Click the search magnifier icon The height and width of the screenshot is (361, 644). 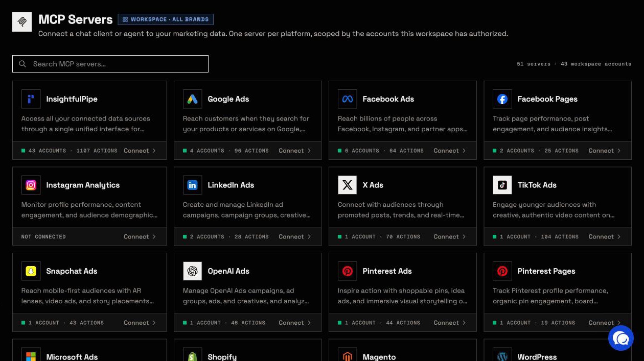click(22, 64)
